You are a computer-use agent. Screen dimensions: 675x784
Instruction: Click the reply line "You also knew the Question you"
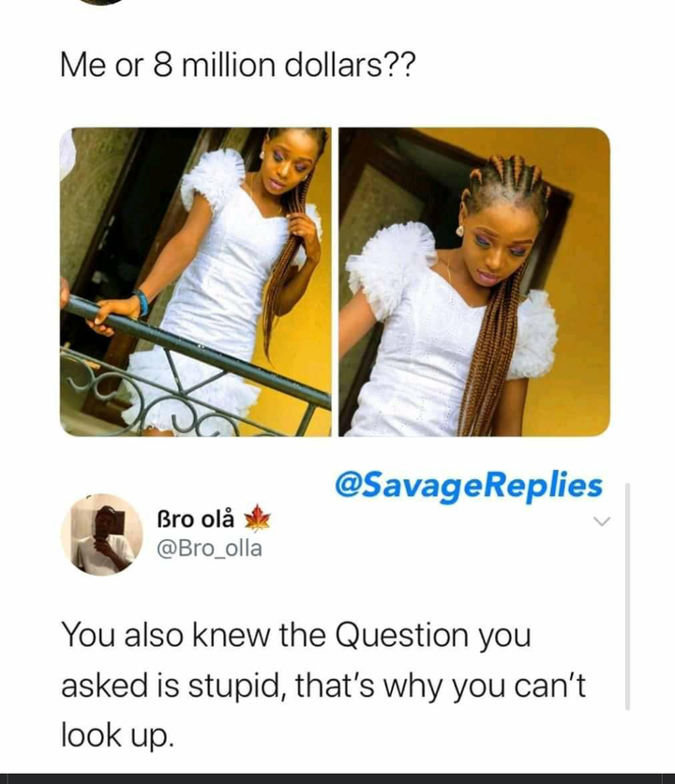(296, 636)
